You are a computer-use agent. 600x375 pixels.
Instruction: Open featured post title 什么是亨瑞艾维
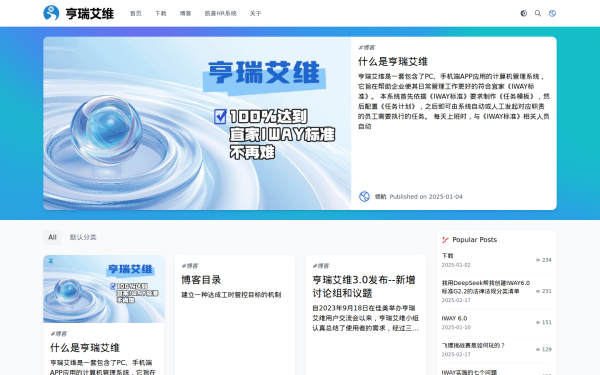(393, 62)
